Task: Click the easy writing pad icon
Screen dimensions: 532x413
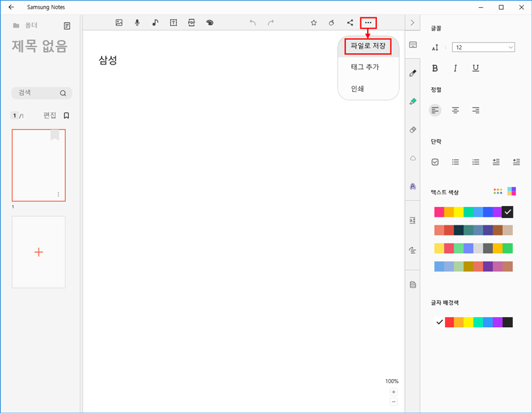Action: click(412, 251)
